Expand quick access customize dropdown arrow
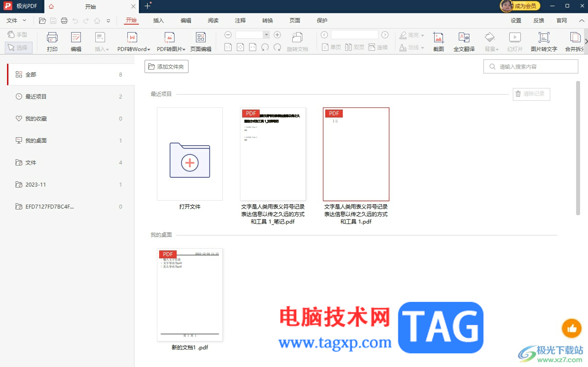Image resolution: width=588 pixels, height=367 pixels. click(108, 21)
